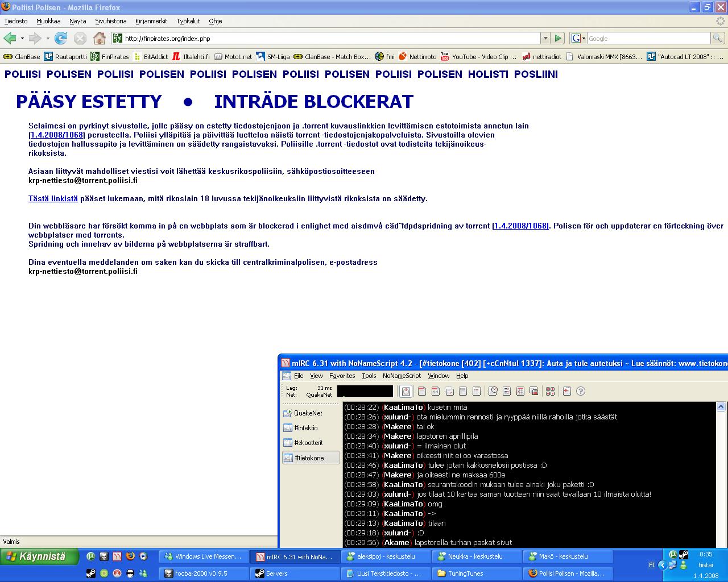This screenshot has height=582, width=728.
Task: Open the address bar history dropdown
Action: (545, 38)
